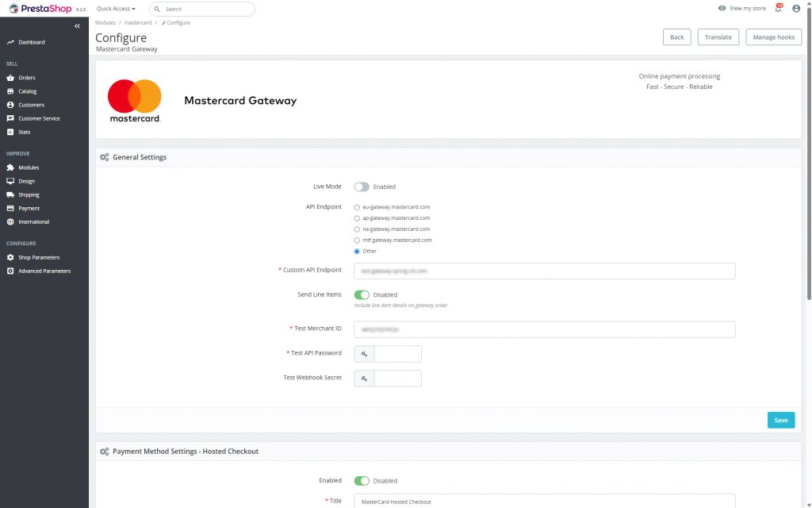812x508 pixels.
Task: Click key icon beside Test API Password
Action: coord(364,354)
